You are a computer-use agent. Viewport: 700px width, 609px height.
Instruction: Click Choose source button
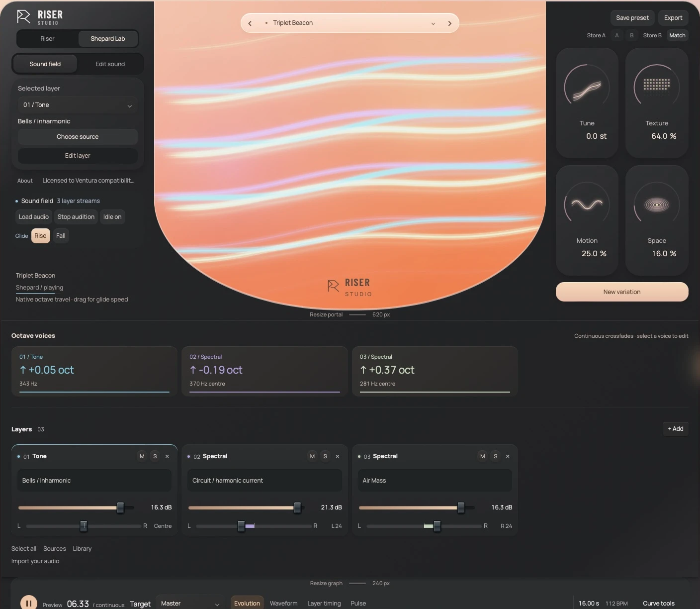tap(78, 137)
